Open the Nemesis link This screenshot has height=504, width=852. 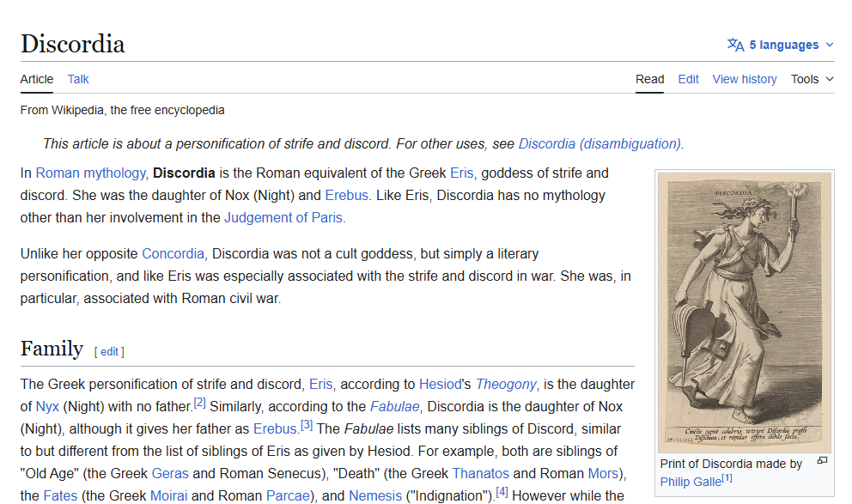pos(374,495)
